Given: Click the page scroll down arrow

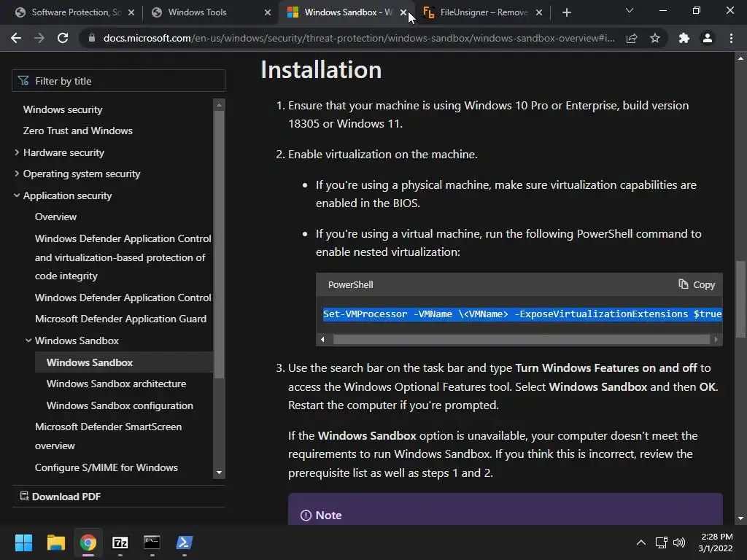Looking at the screenshot, I should 740,518.
